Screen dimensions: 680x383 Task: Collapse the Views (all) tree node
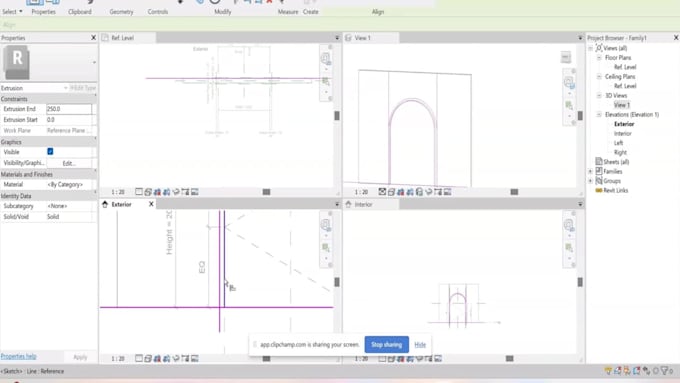590,48
